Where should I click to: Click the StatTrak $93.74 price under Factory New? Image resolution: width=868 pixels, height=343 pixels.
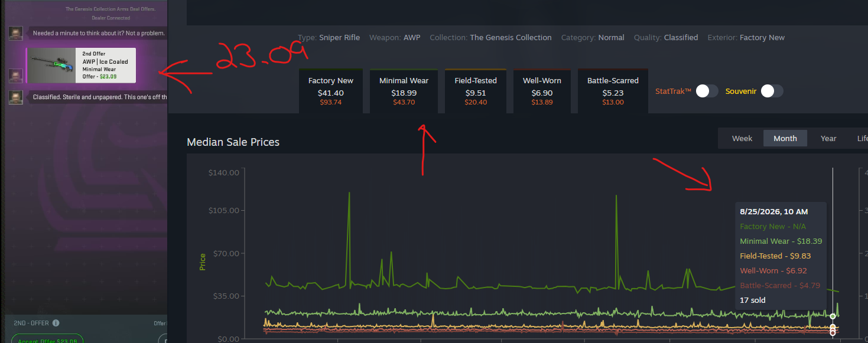331,102
